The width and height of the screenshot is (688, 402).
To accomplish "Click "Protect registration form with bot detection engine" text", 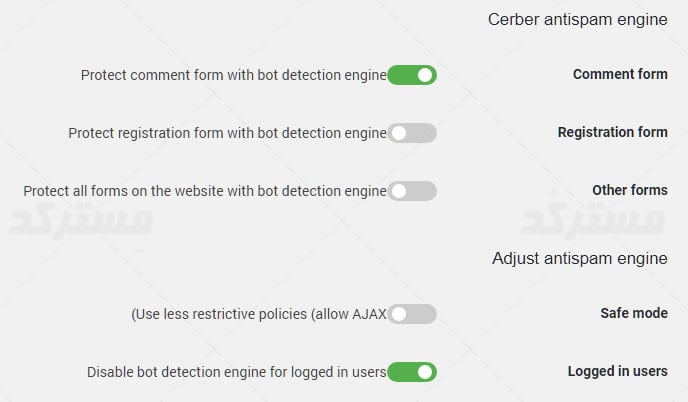I will (227, 133).
